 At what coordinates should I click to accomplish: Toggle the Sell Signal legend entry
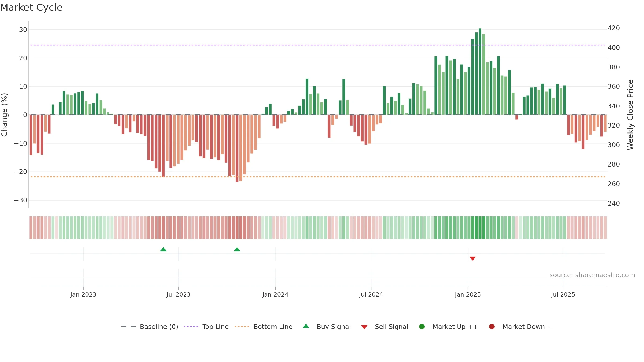385,327
